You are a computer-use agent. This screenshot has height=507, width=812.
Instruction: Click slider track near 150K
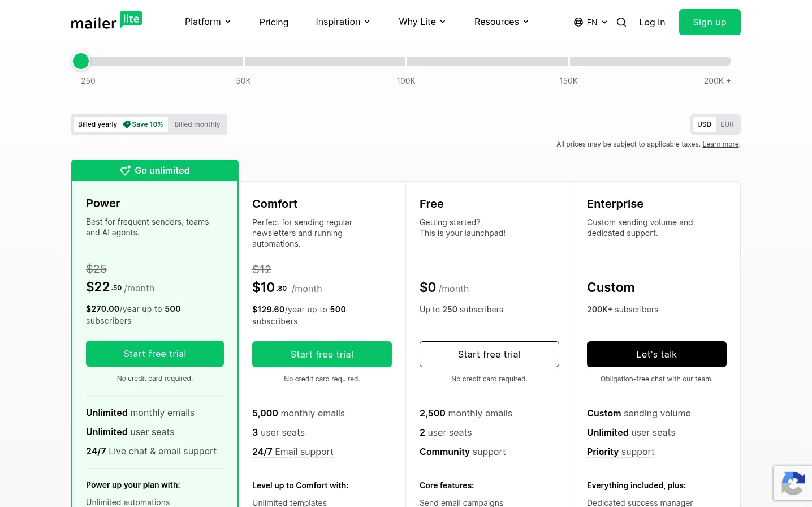point(569,61)
